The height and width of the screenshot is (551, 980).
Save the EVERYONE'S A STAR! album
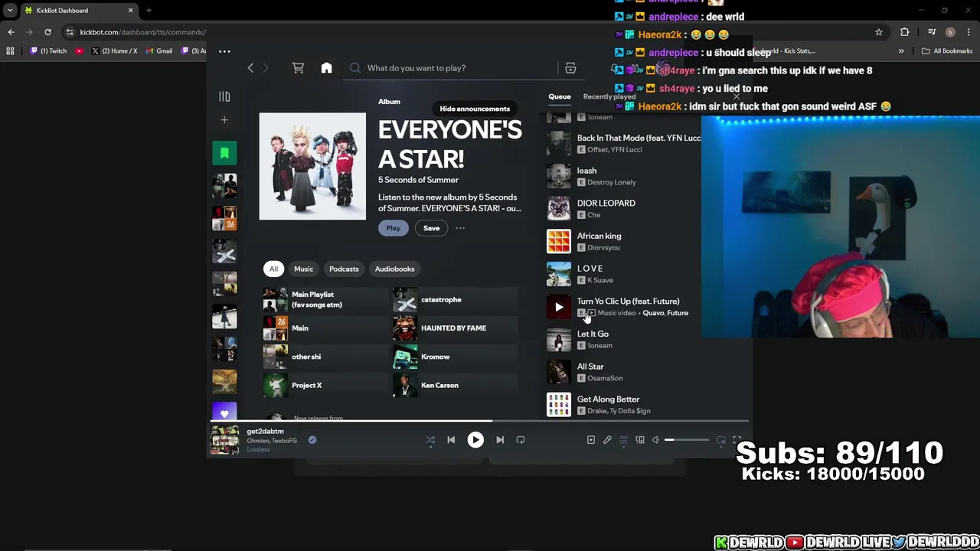[431, 228]
